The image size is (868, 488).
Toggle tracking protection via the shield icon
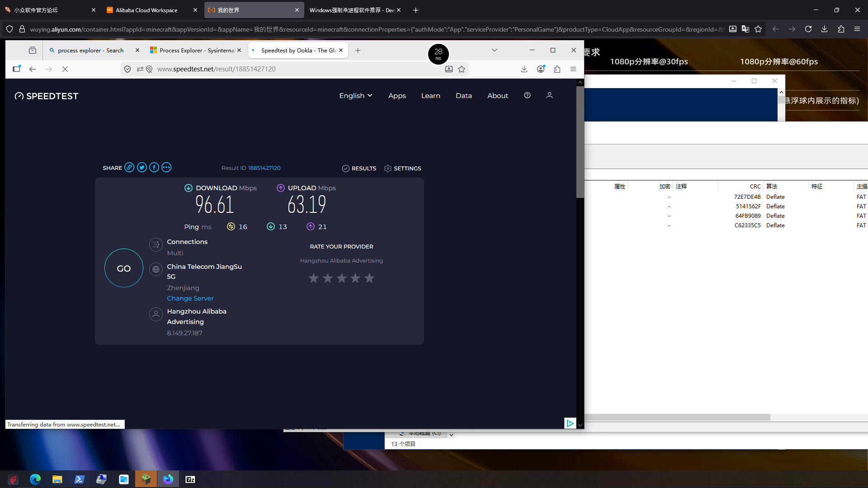click(x=127, y=69)
